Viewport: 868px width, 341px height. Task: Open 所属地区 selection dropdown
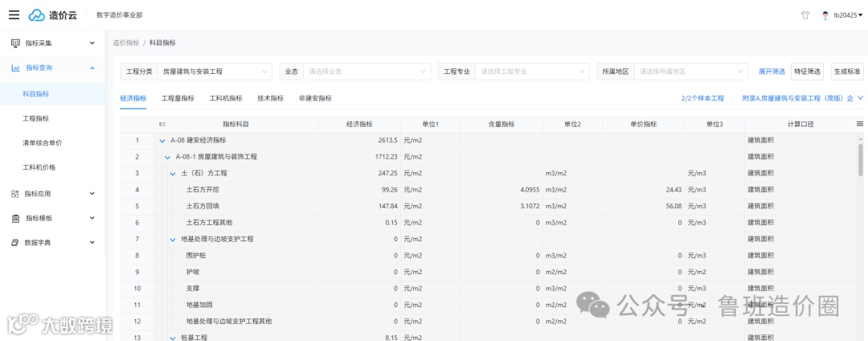coord(691,72)
